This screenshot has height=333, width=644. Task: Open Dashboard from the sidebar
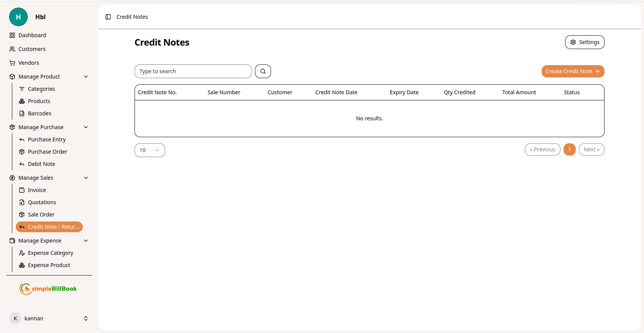(32, 35)
